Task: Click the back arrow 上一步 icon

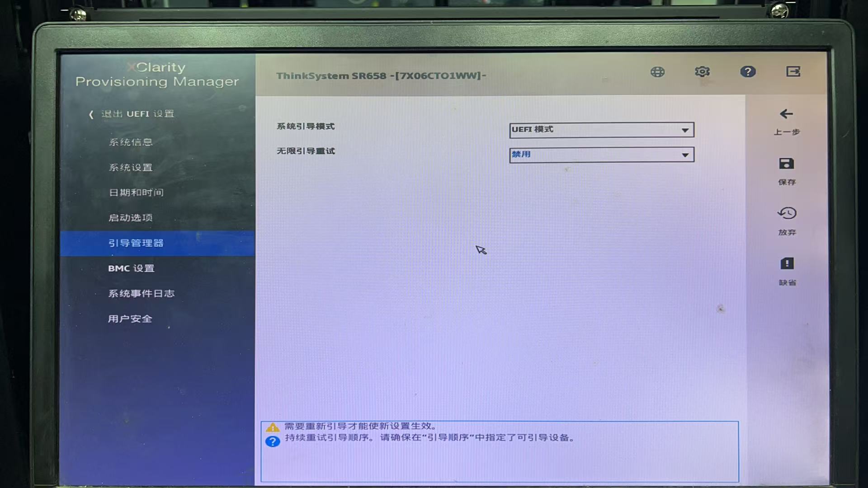Action: (x=786, y=114)
